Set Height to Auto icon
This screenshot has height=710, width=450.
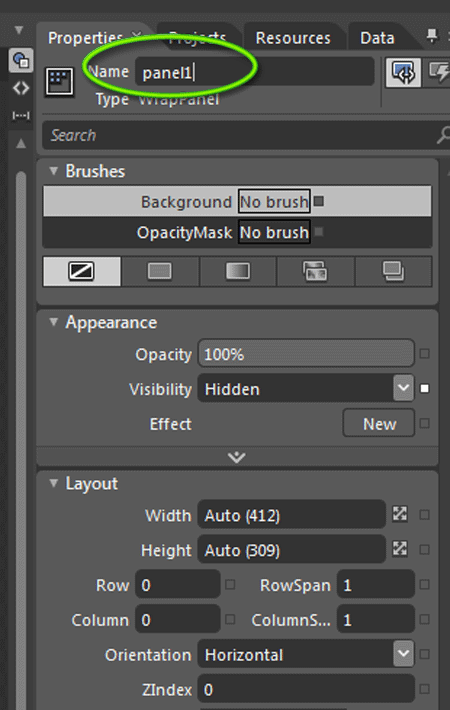click(x=400, y=549)
